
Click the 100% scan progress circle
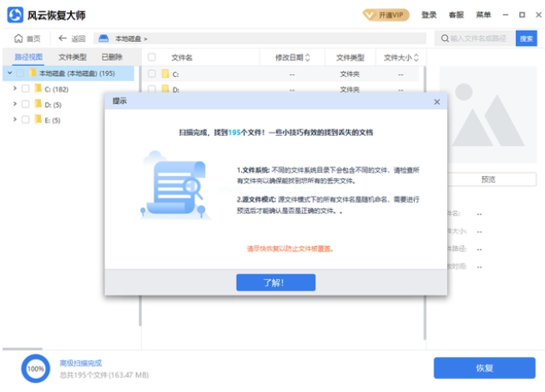[35, 368]
